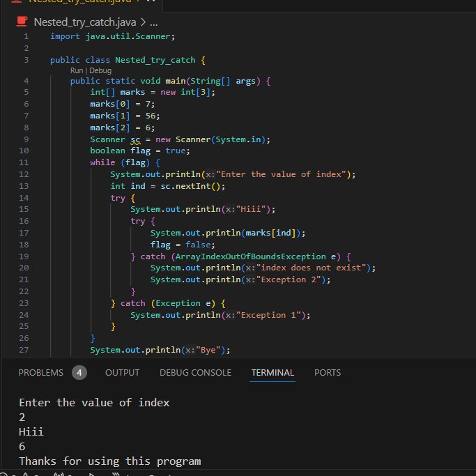Click the Debug code lens above main
The height and width of the screenshot is (476, 476).
(100, 70)
